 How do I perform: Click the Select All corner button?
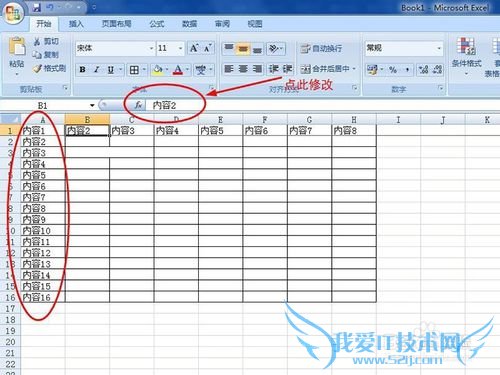click(10, 119)
